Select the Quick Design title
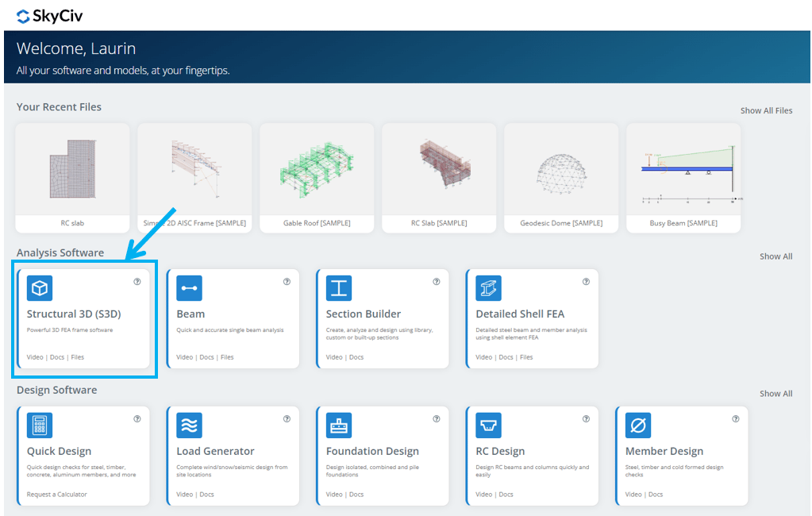 click(x=59, y=451)
